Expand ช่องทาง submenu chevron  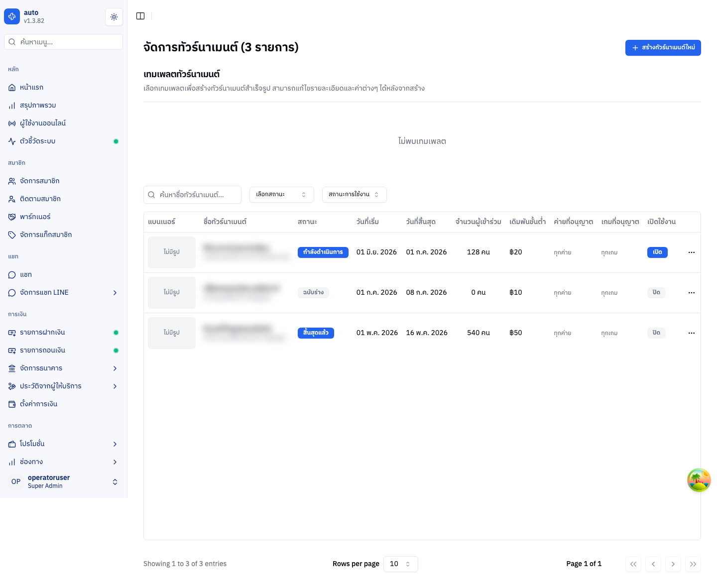point(115,462)
